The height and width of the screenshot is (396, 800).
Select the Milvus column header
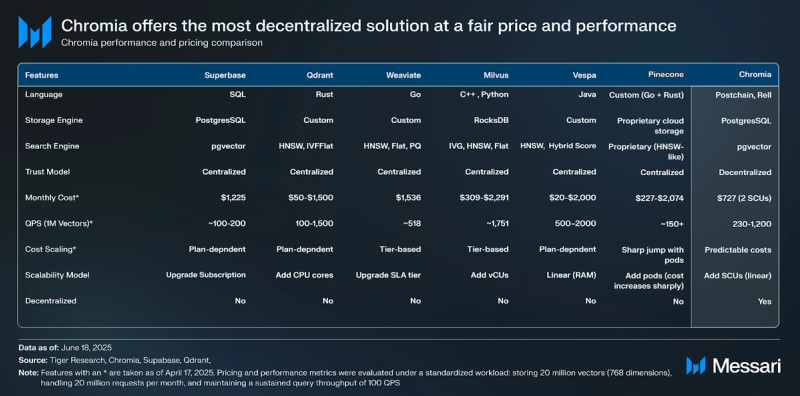496,75
